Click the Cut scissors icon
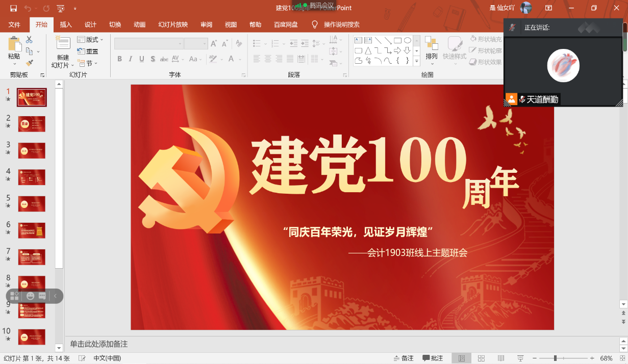 [29, 40]
